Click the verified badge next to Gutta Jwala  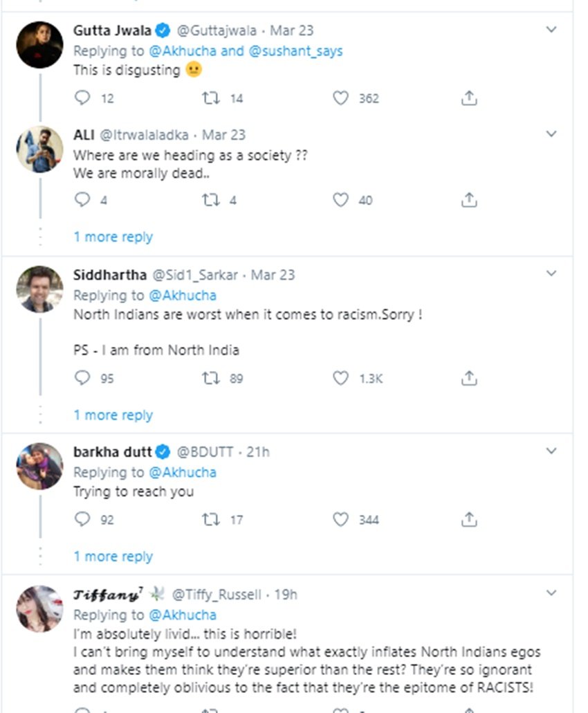click(x=163, y=30)
